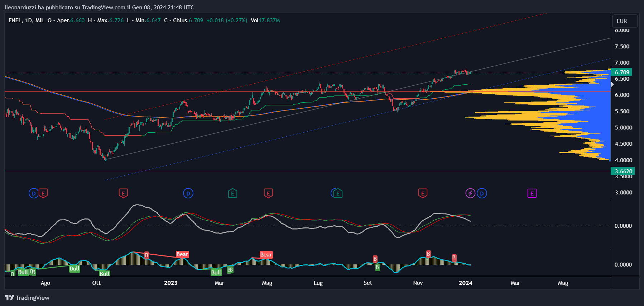Click the 4.0000 price scale label
The height and width of the screenshot is (306, 644).
[624, 160]
